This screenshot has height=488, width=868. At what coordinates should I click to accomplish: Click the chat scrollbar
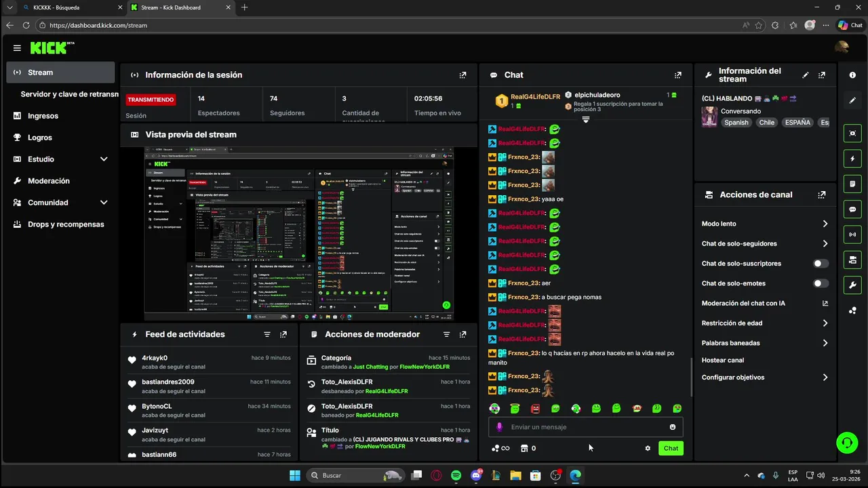(x=691, y=377)
